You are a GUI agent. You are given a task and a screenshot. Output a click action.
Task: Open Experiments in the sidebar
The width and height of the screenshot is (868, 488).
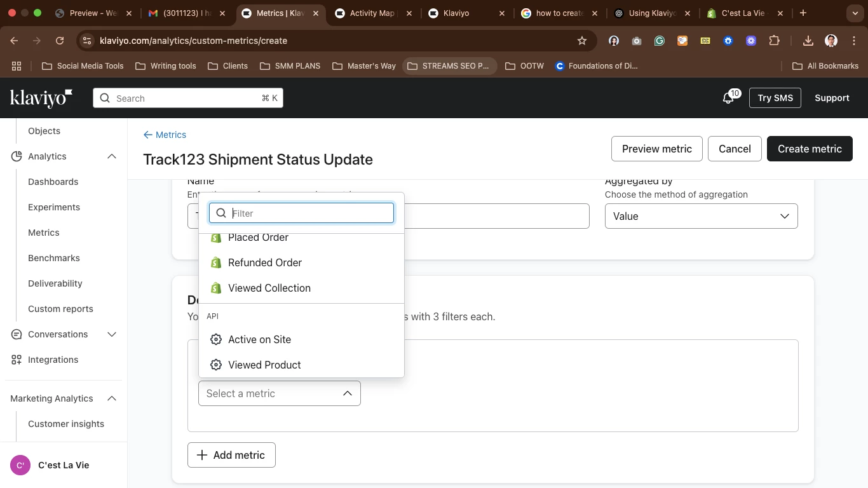click(54, 207)
